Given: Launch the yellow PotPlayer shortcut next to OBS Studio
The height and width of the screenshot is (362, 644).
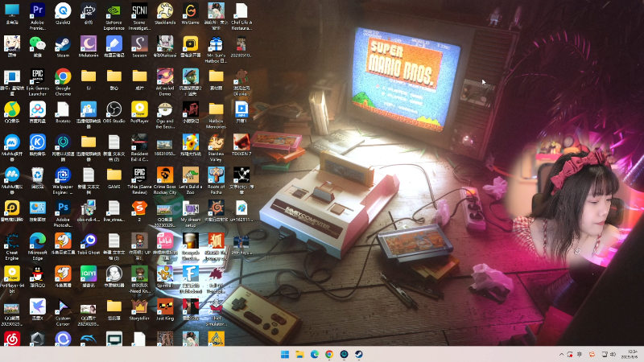Looking at the screenshot, I should pos(139,113).
